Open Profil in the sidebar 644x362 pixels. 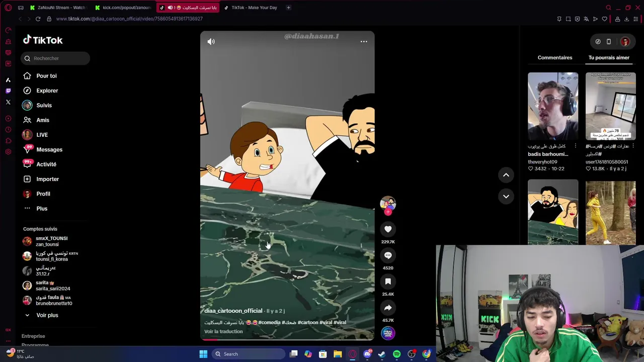[x=37, y=194]
